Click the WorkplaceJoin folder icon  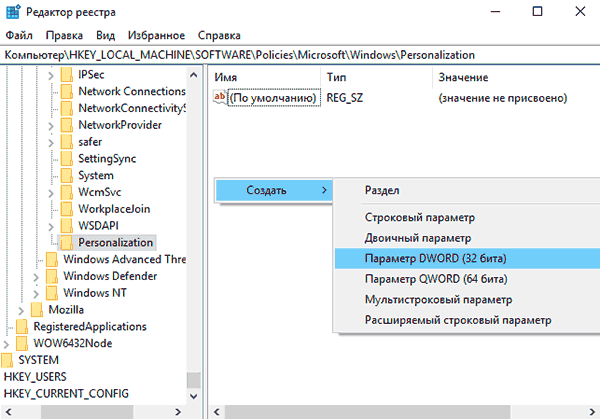tap(67, 209)
